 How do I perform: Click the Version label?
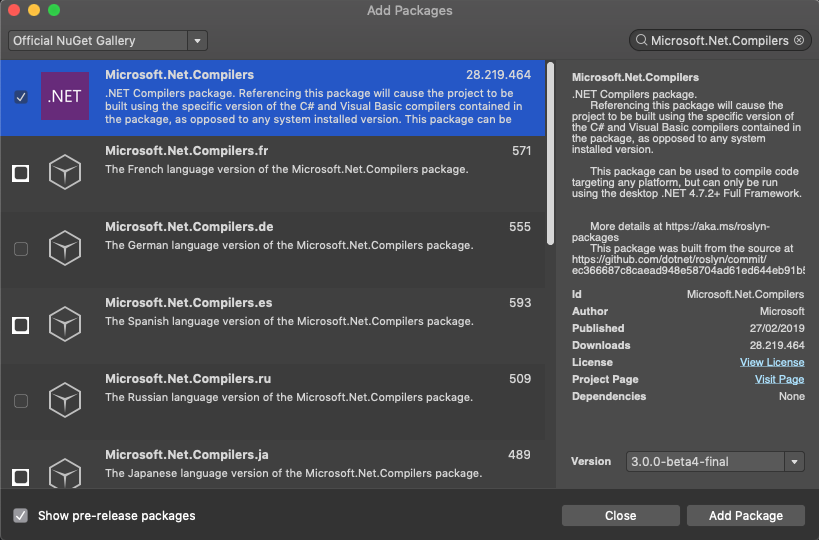point(591,461)
